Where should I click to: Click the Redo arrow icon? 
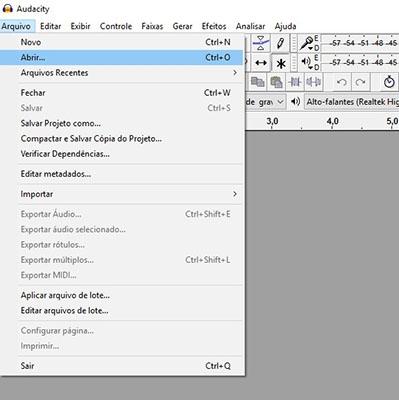coord(360,82)
